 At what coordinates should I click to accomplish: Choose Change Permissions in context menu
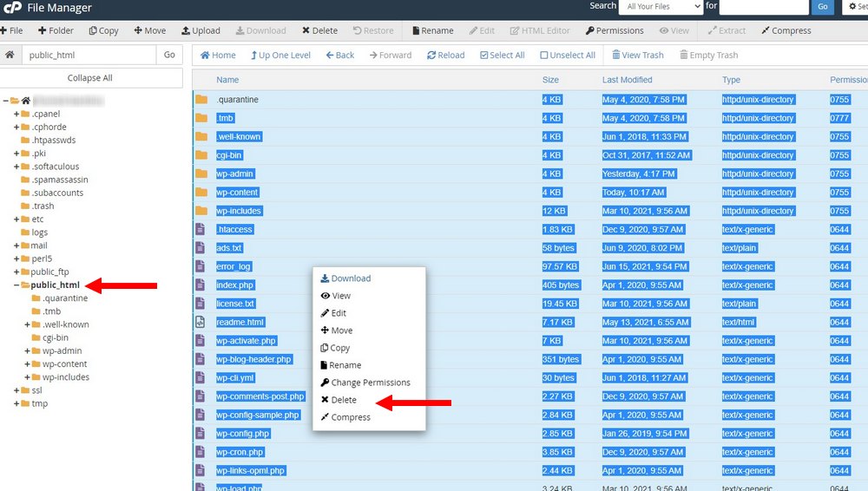370,383
